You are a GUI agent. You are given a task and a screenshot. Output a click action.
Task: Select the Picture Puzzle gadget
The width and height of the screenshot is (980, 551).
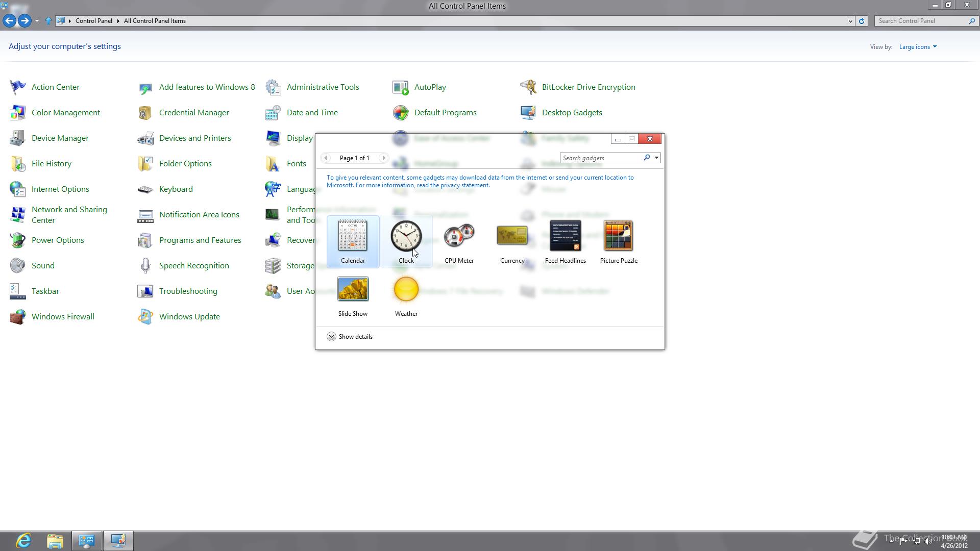[x=619, y=242]
